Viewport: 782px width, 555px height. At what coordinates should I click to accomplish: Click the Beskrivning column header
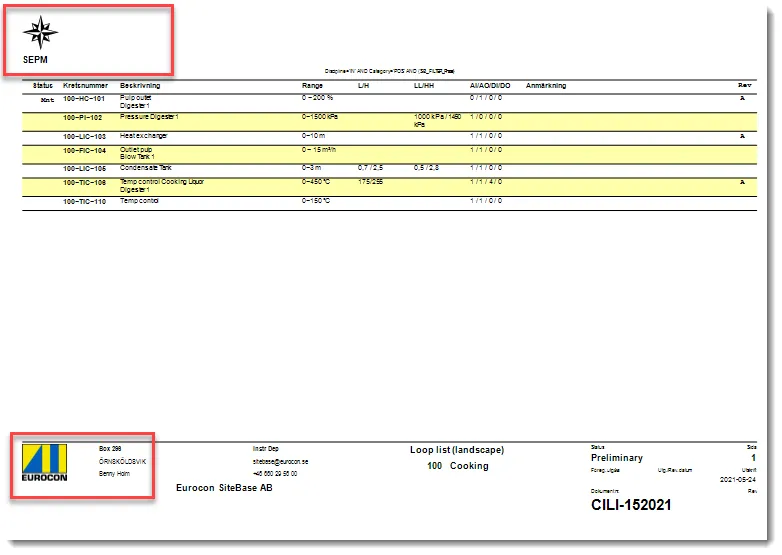click(140, 86)
